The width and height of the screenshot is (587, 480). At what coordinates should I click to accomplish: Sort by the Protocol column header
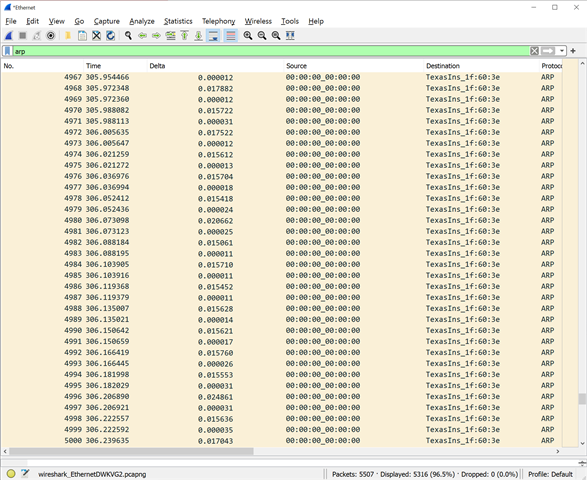tap(551, 66)
